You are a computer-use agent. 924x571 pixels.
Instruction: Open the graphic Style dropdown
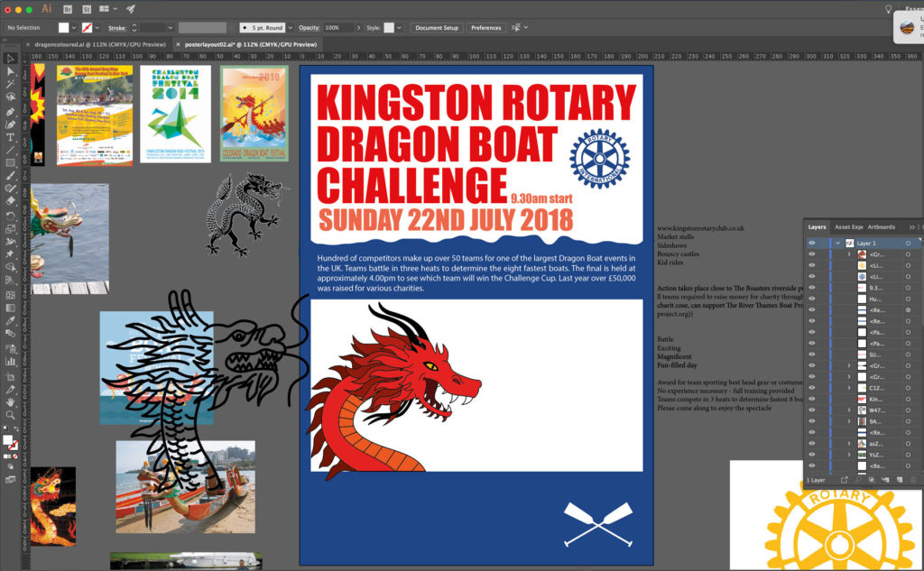pos(399,28)
